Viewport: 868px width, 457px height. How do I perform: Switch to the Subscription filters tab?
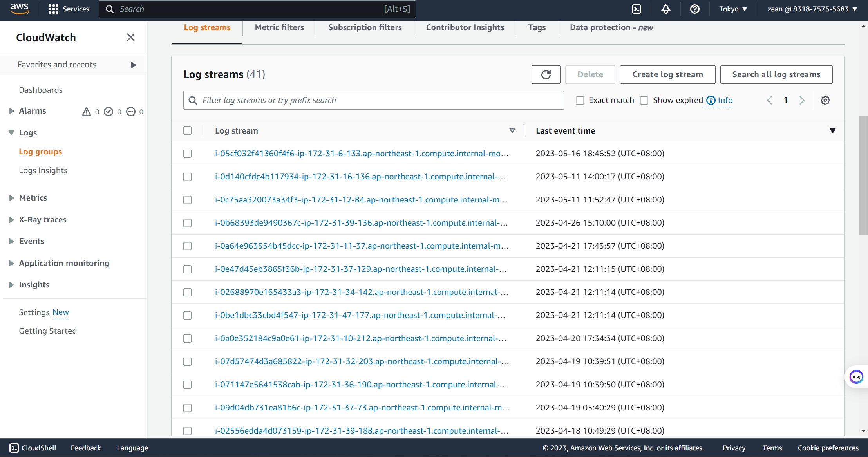click(x=365, y=27)
